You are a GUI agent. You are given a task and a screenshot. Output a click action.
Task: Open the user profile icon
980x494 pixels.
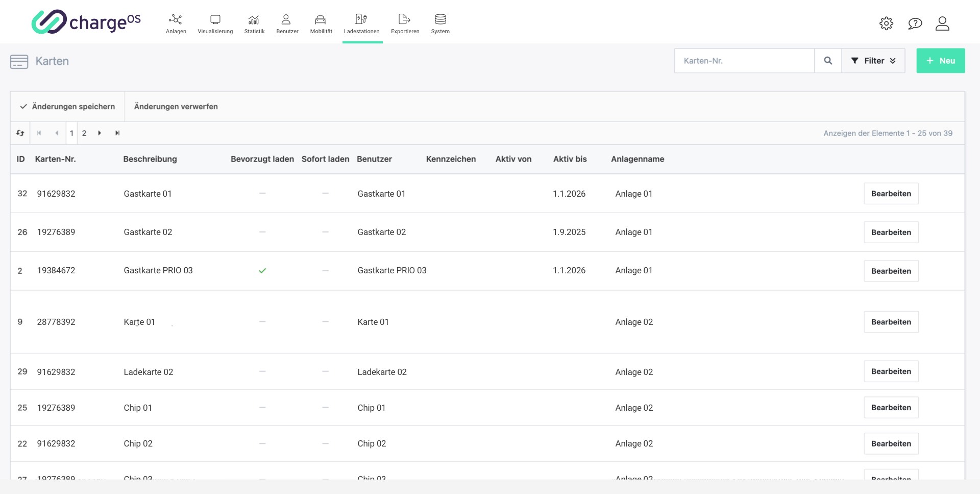(x=942, y=23)
